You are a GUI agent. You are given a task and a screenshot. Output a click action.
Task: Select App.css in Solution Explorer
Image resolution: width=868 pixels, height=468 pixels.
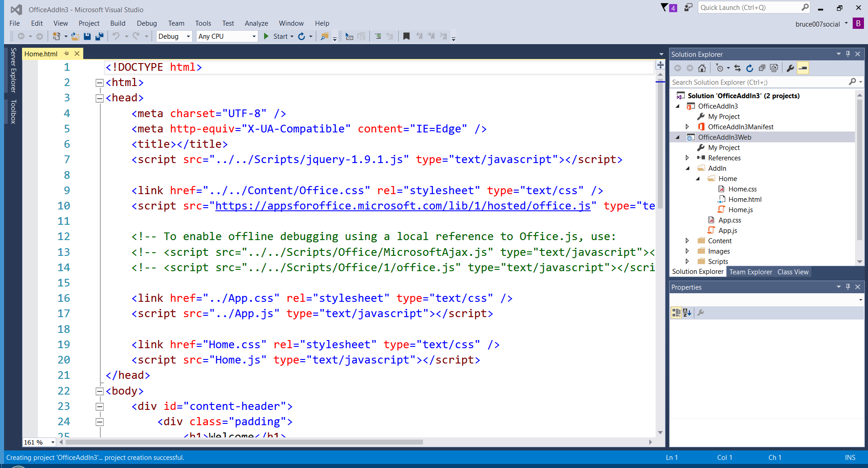tap(729, 220)
